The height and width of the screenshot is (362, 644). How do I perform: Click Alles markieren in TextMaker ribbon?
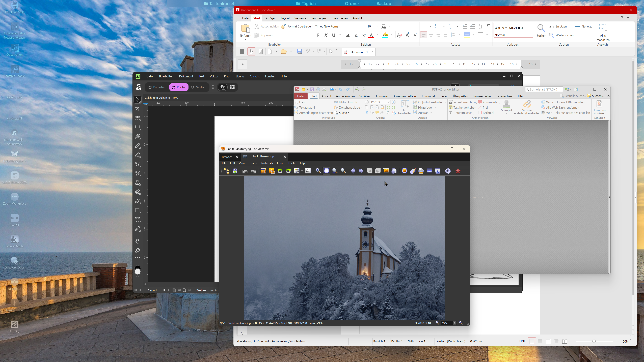603,33
